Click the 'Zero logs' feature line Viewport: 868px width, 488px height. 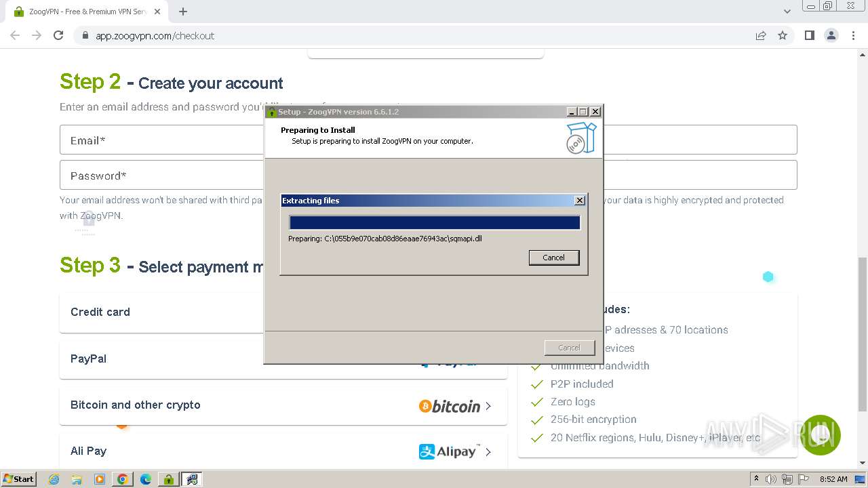pos(573,402)
